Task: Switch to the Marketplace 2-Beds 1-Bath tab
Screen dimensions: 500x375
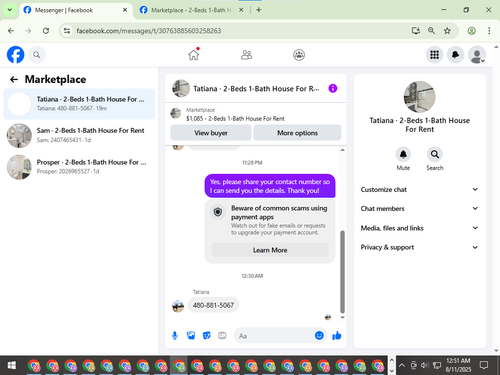Action: click(192, 10)
